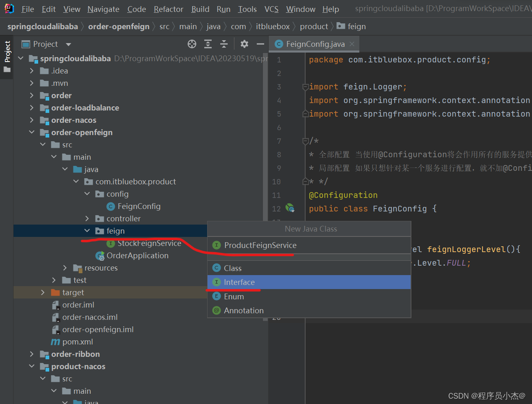Click the order.iml file icon
The image size is (532, 404).
pos(56,305)
